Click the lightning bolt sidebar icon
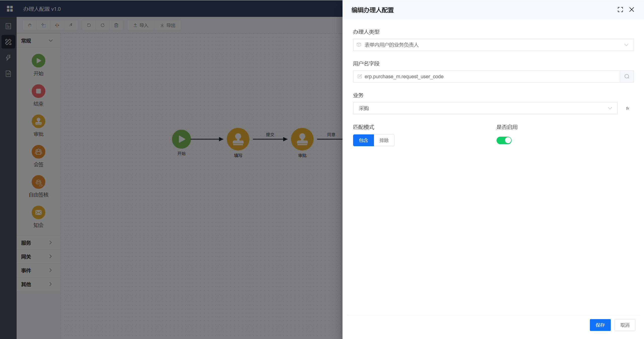644x339 pixels. pyautogui.click(x=8, y=58)
